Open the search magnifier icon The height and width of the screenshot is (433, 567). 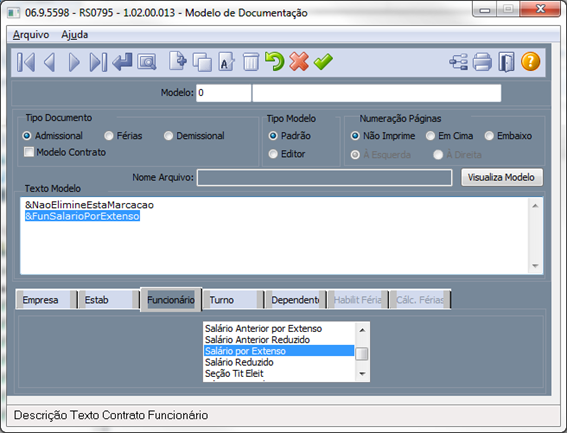[x=146, y=62]
